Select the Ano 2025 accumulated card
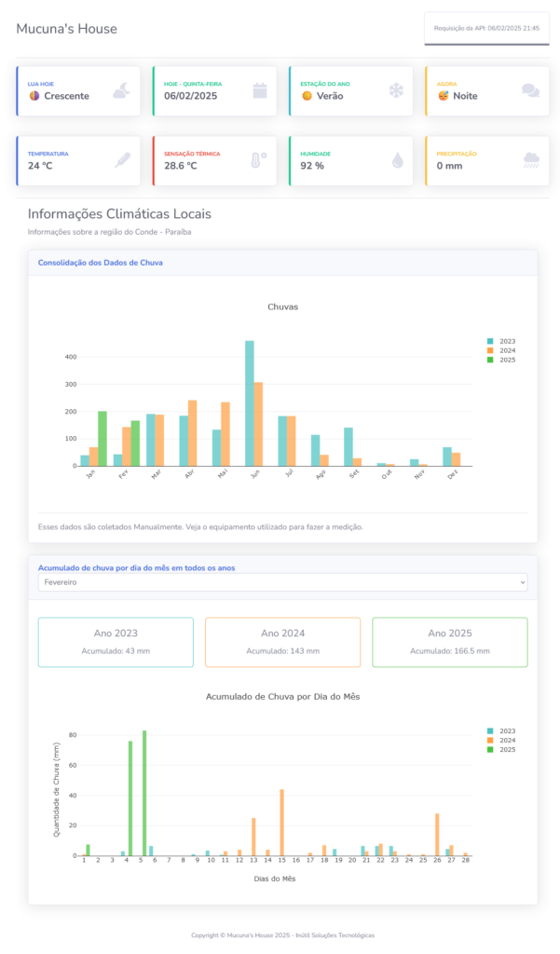The height and width of the screenshot is (954, 560). pyautogui.click(x=449, y=642)
